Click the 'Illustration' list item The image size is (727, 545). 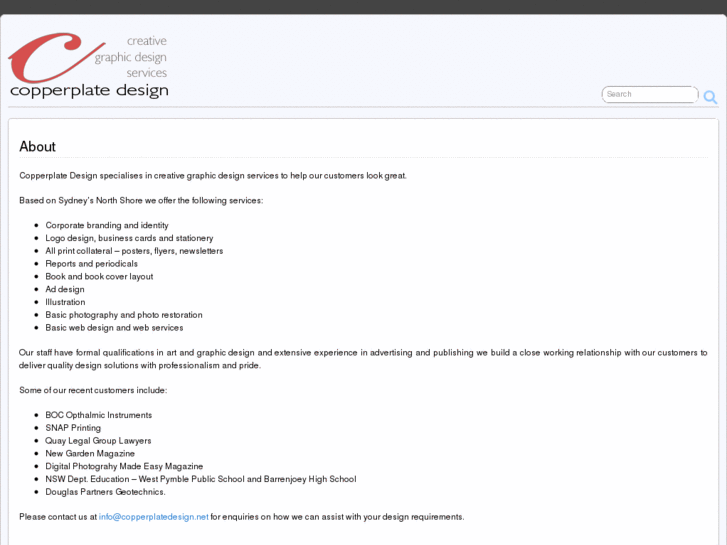[x=65, y=302]
